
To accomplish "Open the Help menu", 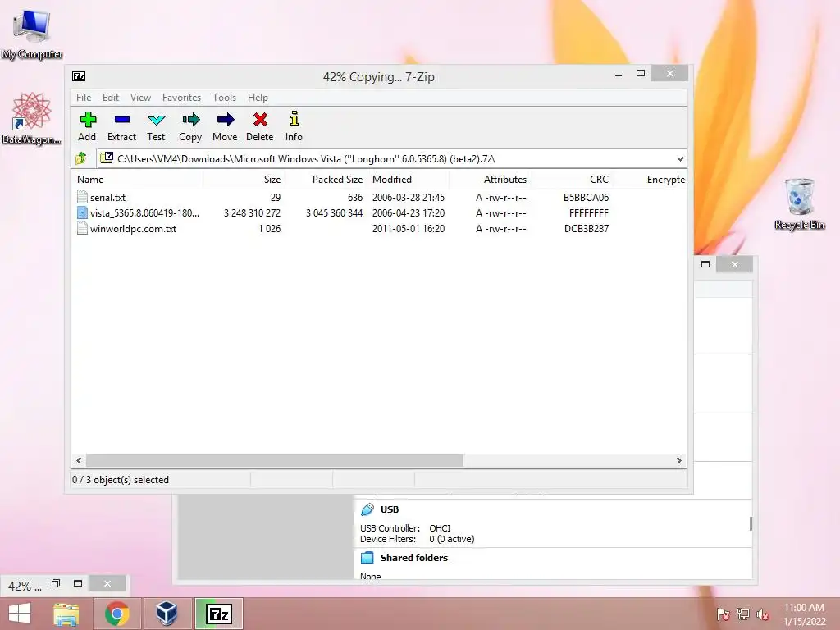I will click(258, 98).
